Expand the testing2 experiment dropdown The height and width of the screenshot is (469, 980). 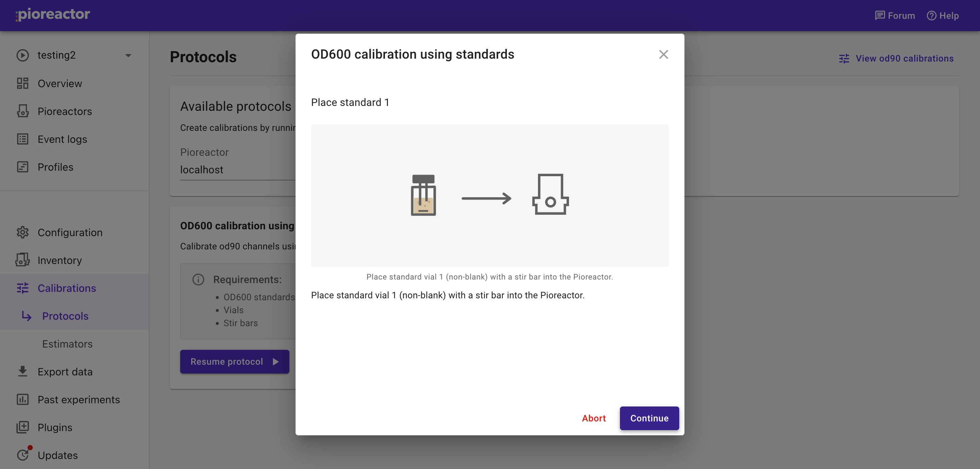point(128,55)
